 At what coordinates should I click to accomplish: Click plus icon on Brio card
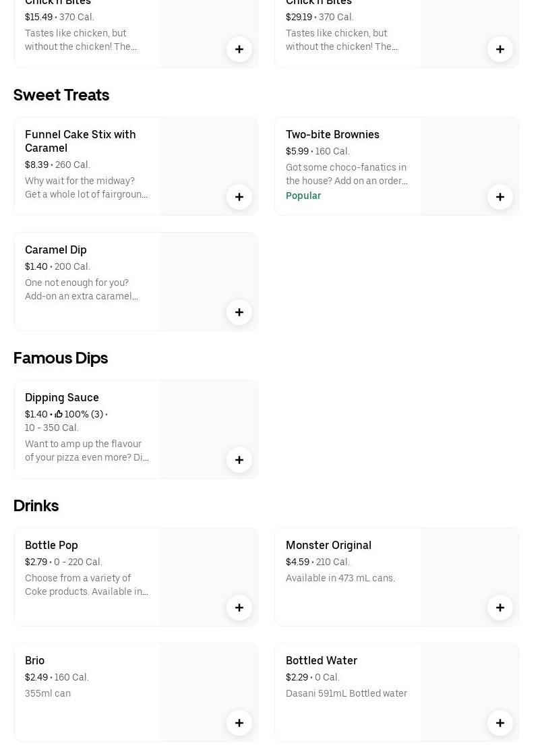click(x=239, y=723)
